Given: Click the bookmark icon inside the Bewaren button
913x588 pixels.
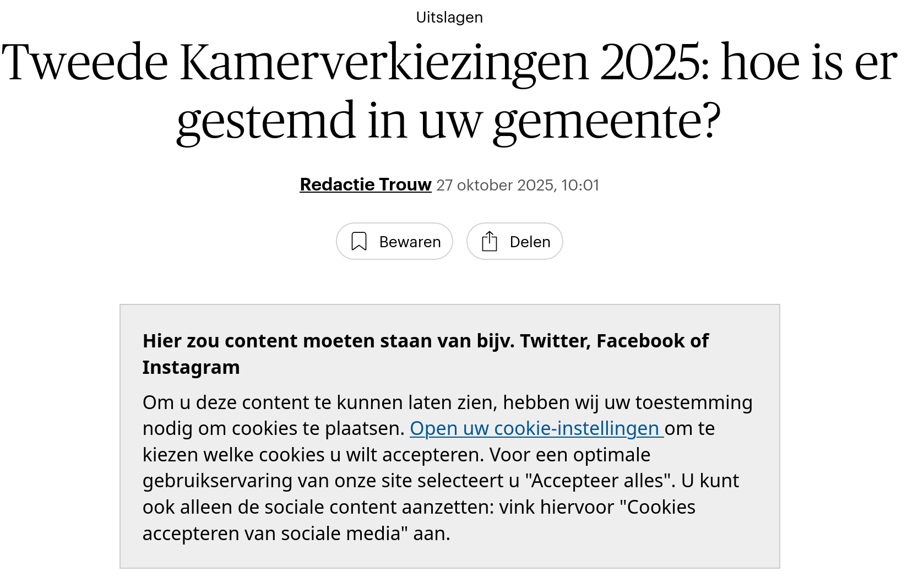Looking at the screenshot, I should point(360,241).
